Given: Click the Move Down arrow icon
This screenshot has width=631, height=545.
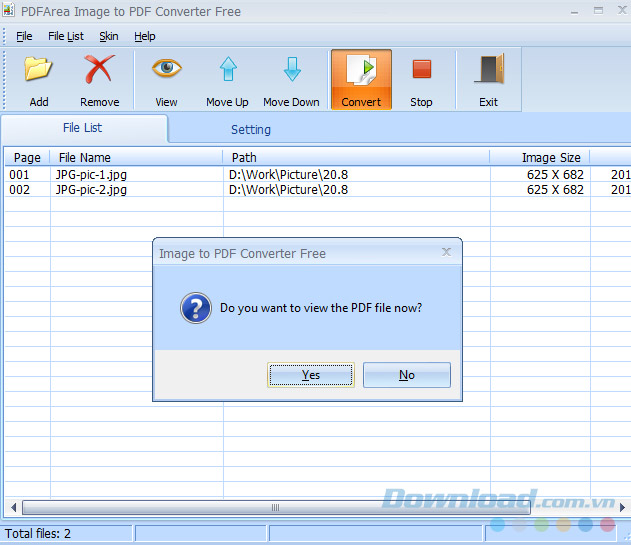Looking at the screenshot, I should (292, 69).
